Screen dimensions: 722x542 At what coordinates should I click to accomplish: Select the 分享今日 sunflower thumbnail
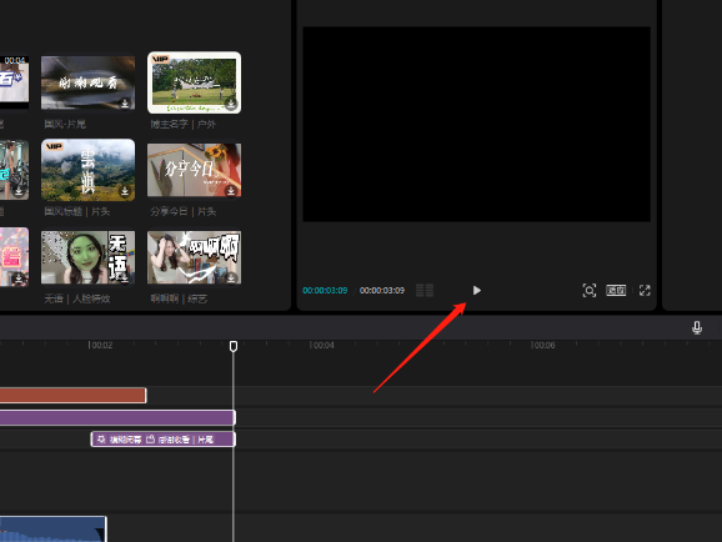tap(194, 170)
